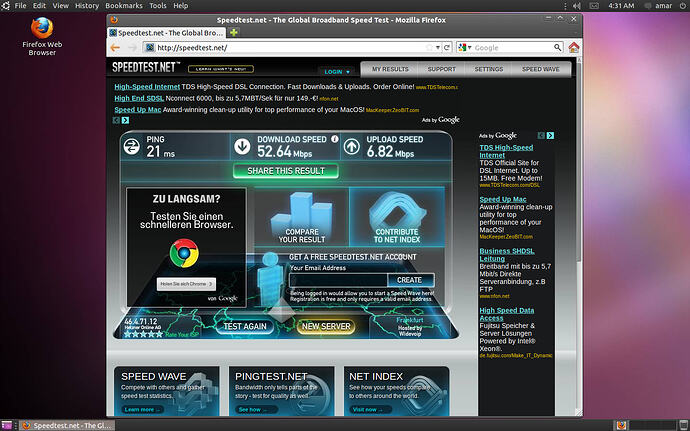Click the Your Email Address field

tap(336, 280)
